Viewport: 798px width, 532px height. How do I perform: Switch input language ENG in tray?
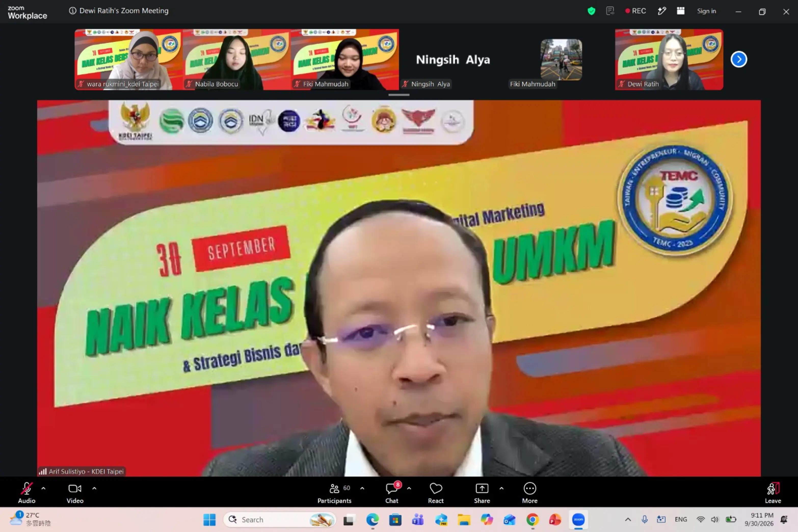(681, 520)
